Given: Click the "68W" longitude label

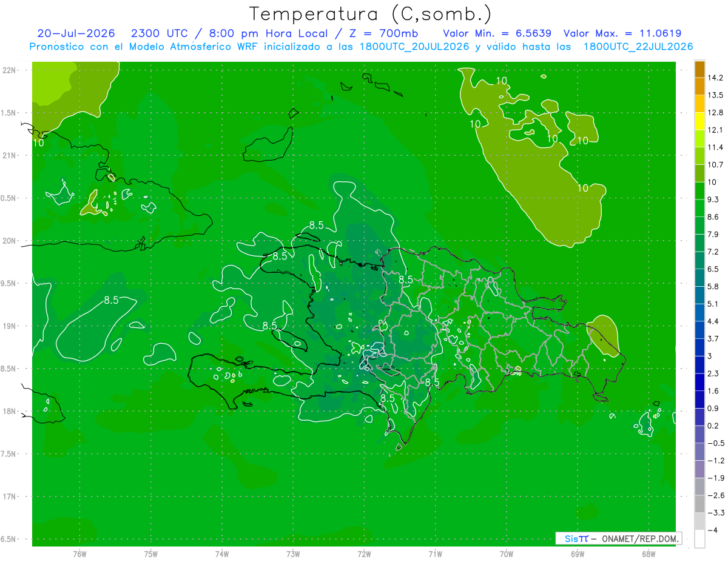Looking at the screenshot, I should coord(649,554).
